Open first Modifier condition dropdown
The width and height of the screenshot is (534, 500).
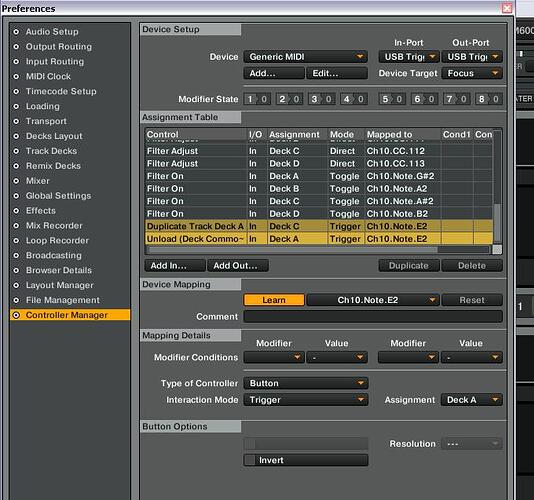[x=274, y=357]
